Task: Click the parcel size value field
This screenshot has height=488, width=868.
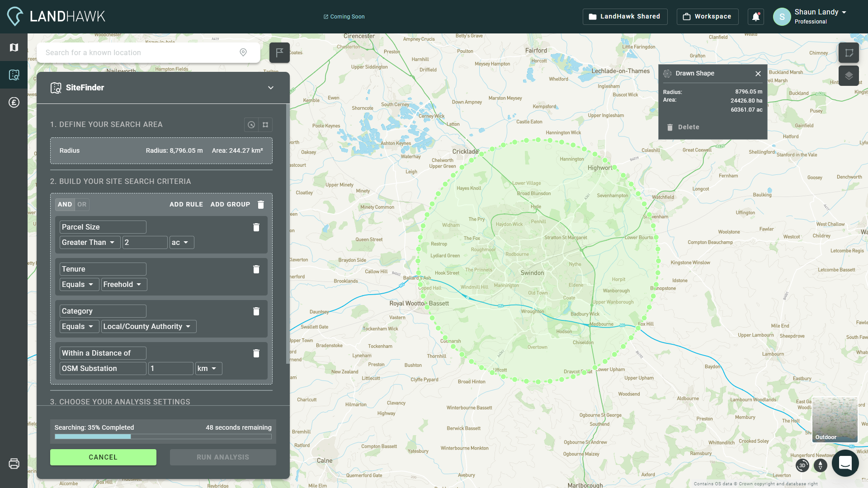Action: coord(145,243)
